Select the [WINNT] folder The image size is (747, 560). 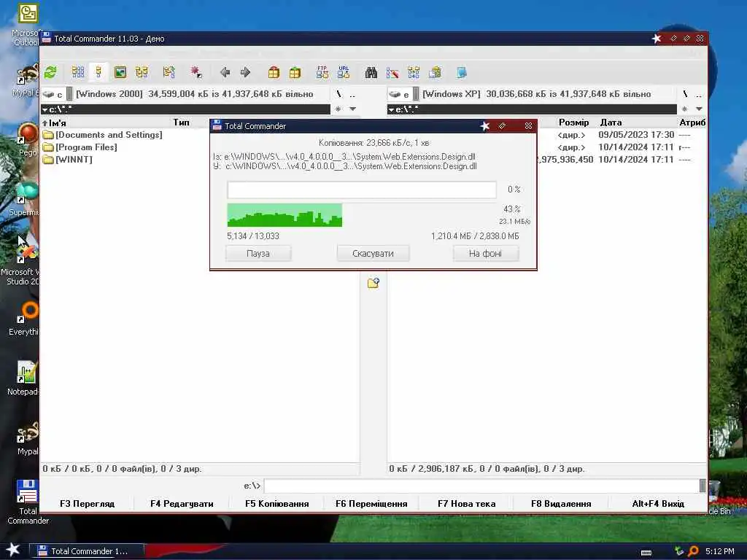tap(68, 160)
